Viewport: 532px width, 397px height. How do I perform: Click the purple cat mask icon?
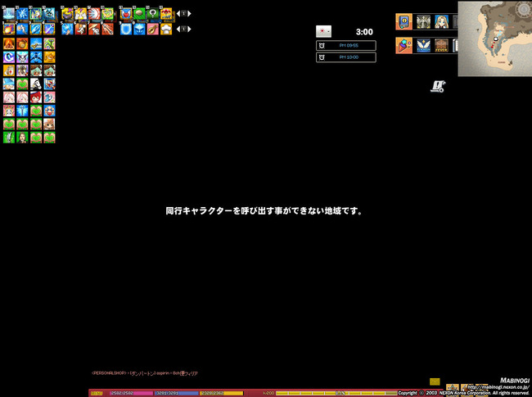click(22, 57)
